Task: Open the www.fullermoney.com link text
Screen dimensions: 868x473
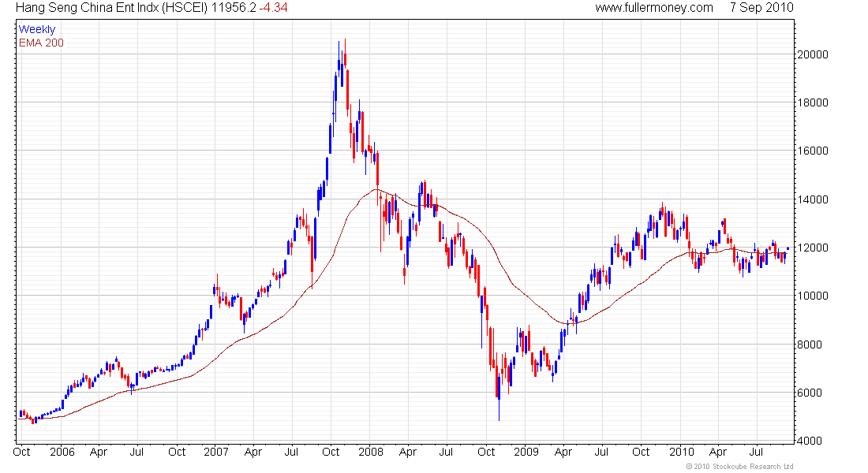Action: pos(654,8)
